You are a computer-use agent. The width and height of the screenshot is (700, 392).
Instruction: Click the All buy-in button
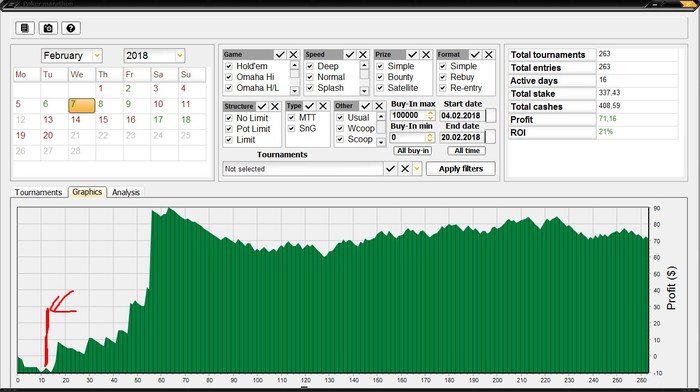pyautogui.click(x=413, y=150)
